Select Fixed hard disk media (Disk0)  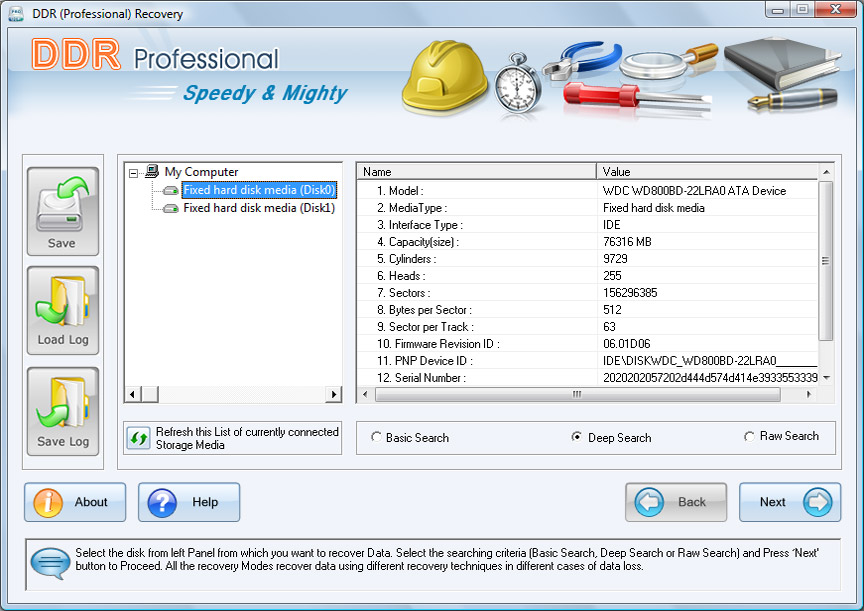point(259,190)
